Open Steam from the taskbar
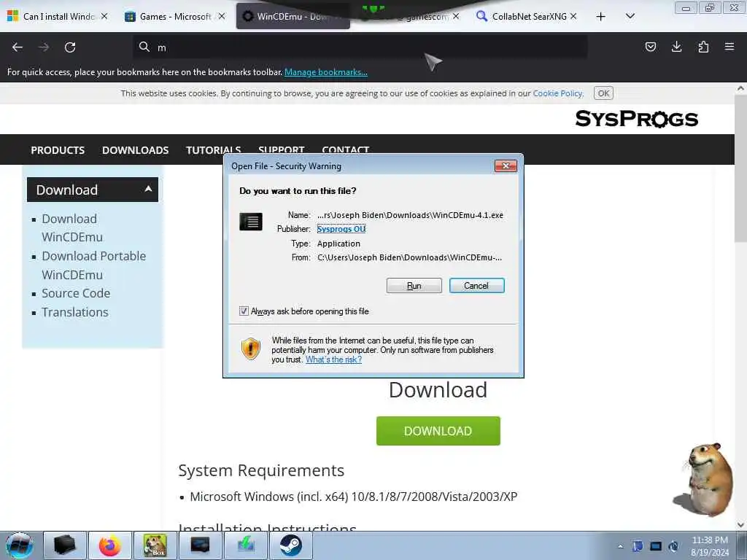 (x=290, y=545)
